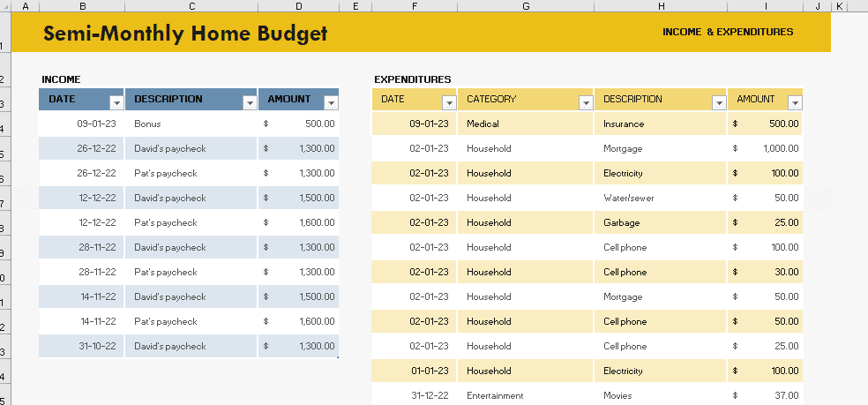Screen dimensions: 868x405
Task: Click the INCOME & EXPENDITURES header link
Action: point(727,32)
